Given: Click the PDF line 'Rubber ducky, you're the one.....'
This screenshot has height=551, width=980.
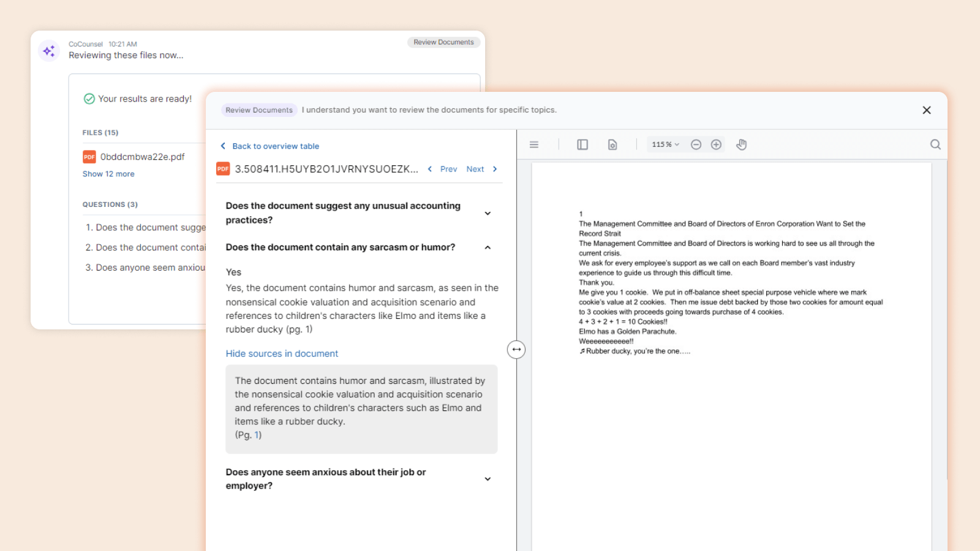Looking at the screenshot, I should click(x=635, y=351).
